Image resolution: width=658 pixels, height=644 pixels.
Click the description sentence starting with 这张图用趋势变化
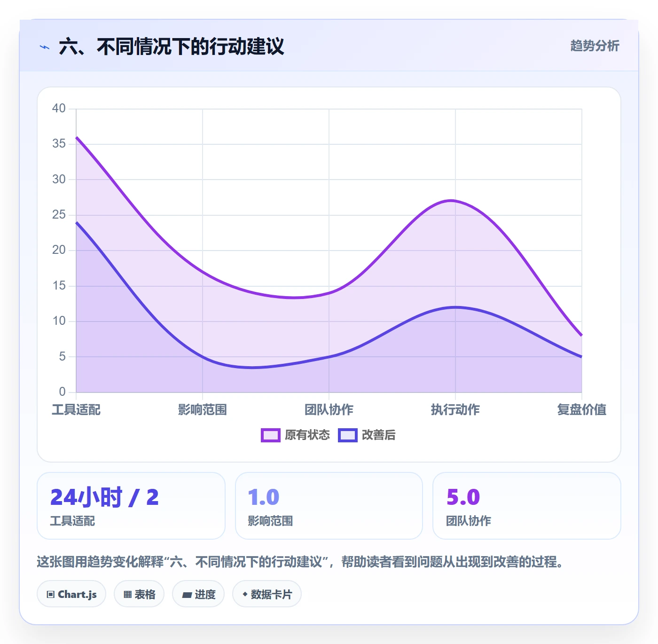coord(300,562)
